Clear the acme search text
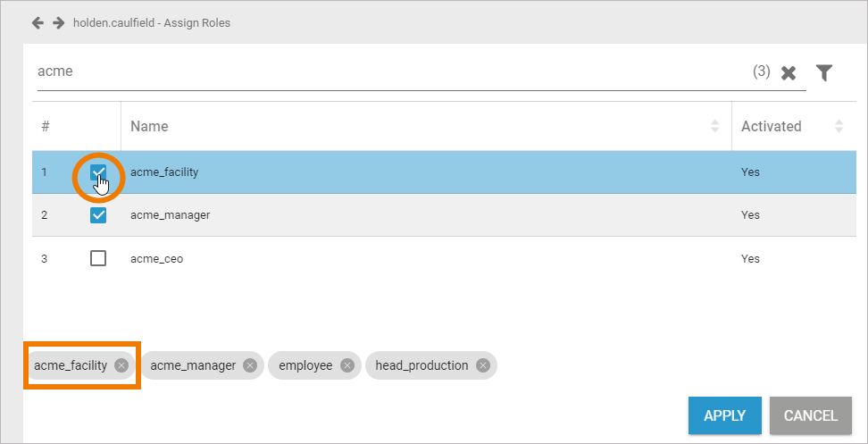The width and height of the screenshot is (868, 444). [789, 73]
